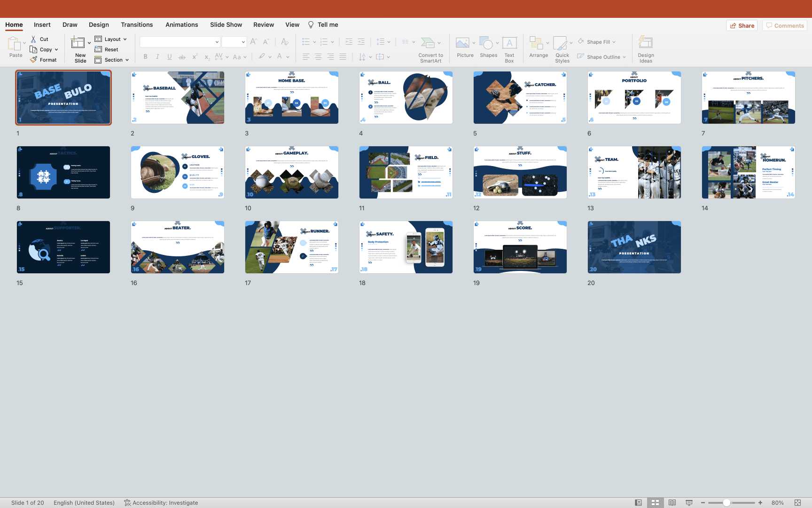Switch to the Slide Show tab
Screen dimensions: 812x508
click(x=226, y=24)
